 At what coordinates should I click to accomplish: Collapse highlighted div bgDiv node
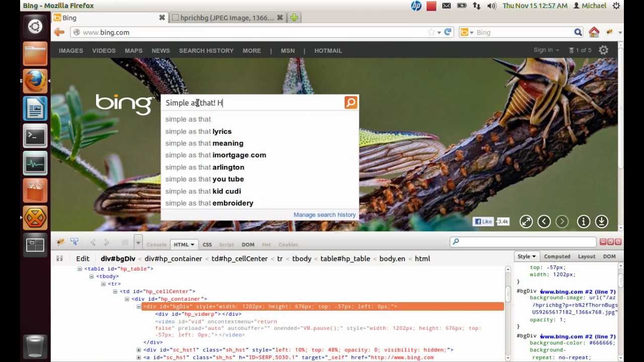click(139, 306)
